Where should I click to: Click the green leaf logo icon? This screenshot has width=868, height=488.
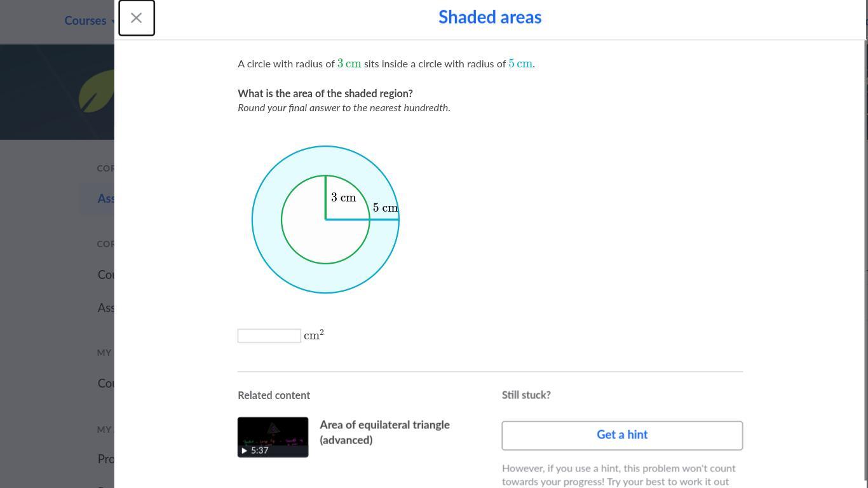click(97, 92)
